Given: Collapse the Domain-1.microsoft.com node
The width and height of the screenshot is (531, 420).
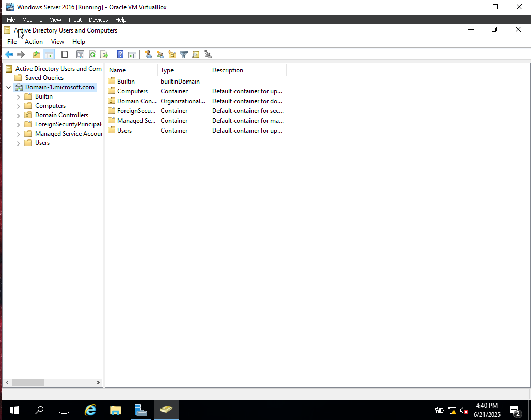Looking at the screenshot, I should [x=8, y=87].
